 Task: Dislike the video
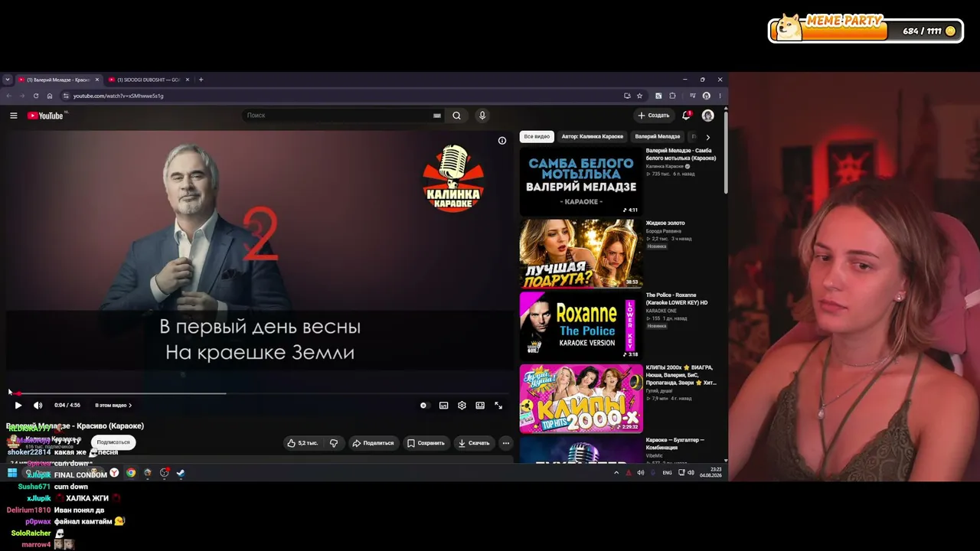(x=333, y=443)
